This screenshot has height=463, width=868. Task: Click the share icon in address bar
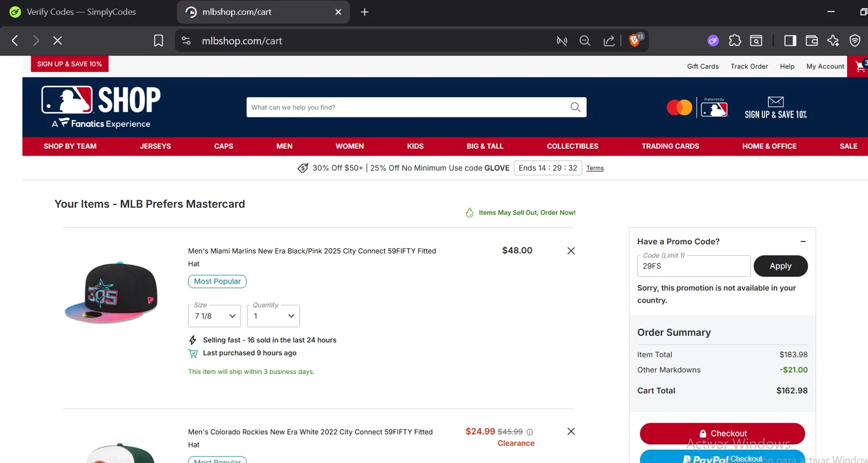coord(609,41)
